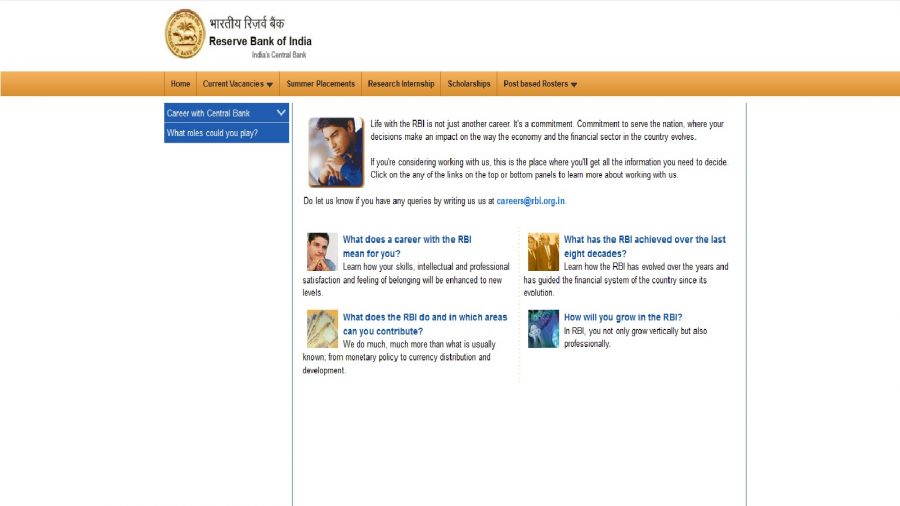This screenshot has width=900, height=506.
Task: Open 'How will you grow in the RBI?'
Action: click(x=623, y=317)
